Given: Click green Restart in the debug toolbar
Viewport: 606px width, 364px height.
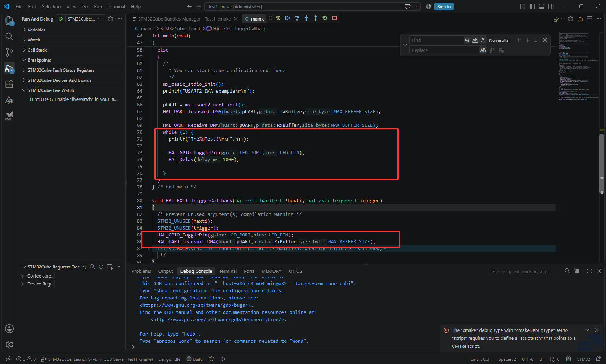Looking at the screenshot, I should click(x=325, y=18).
